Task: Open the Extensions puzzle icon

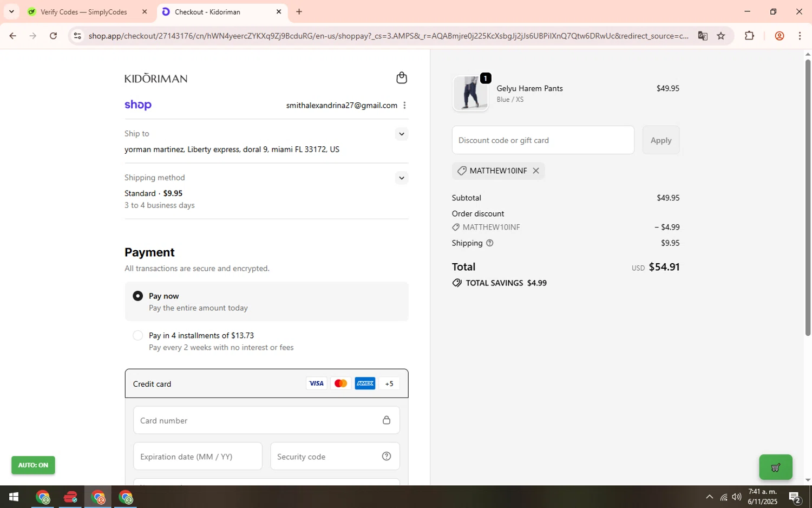Action: 749,36
